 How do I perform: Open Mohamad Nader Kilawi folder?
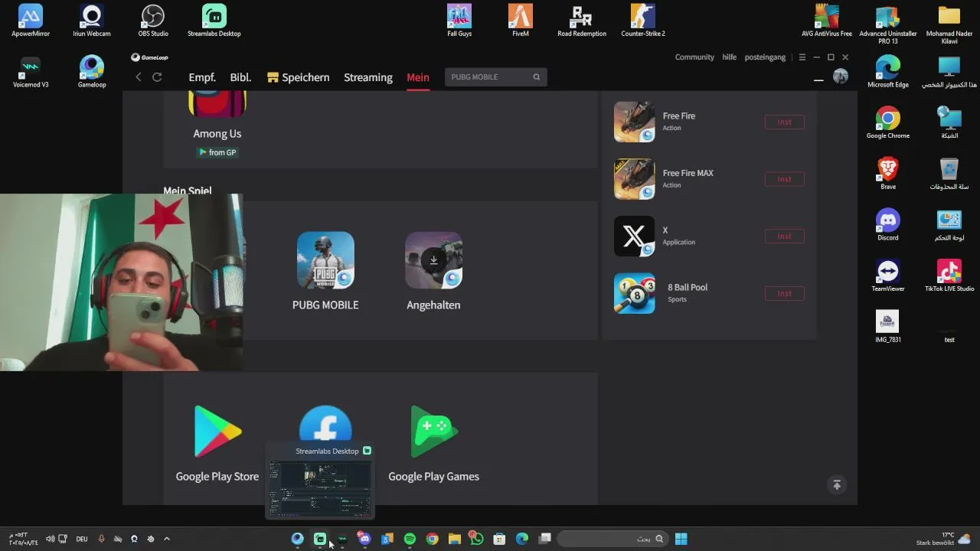click(949, 24)
